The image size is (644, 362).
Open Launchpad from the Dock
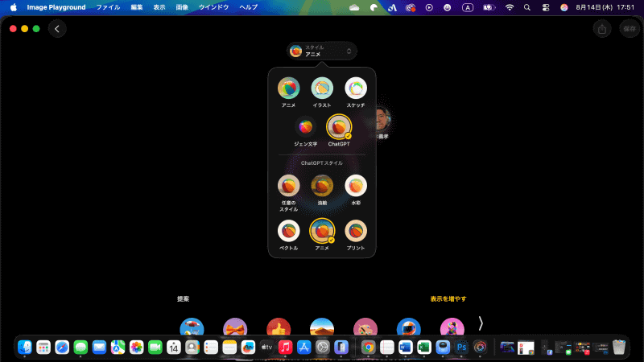43,348
